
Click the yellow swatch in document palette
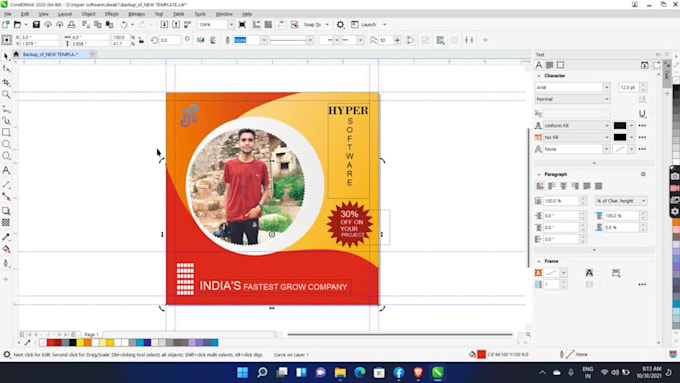point(80,343)
